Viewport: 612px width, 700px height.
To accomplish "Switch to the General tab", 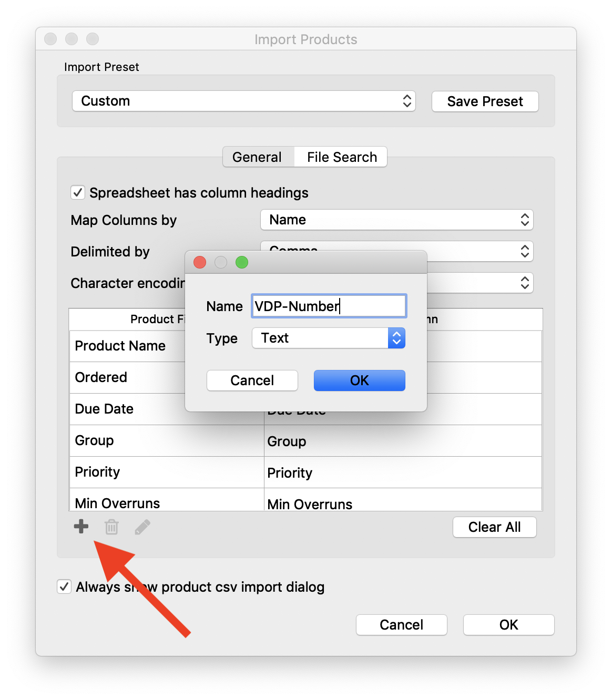I will point(258,157).
